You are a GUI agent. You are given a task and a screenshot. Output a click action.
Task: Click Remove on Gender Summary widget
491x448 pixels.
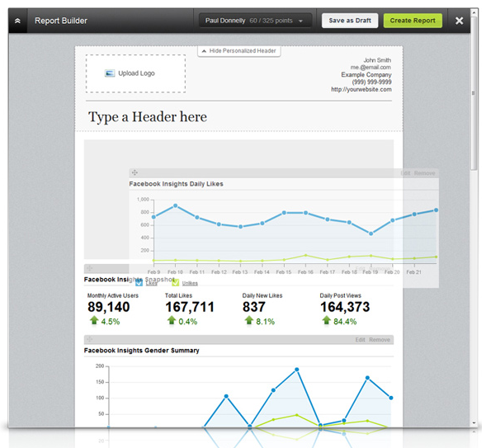[380, 340]
